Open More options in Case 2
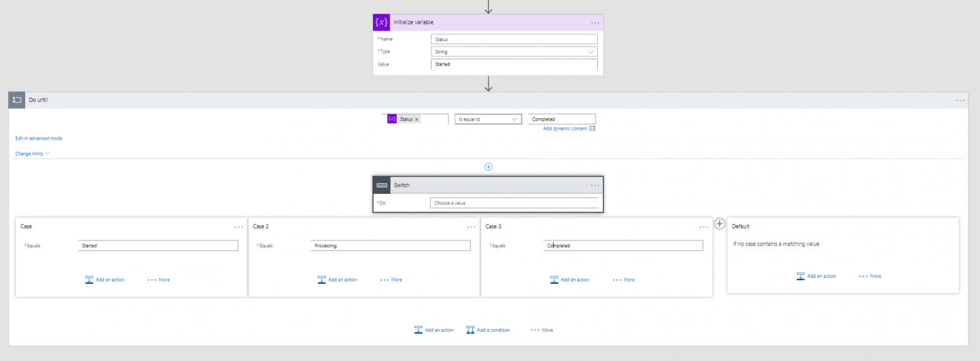This screenshot has width=980, height=361. click(391, 280)
